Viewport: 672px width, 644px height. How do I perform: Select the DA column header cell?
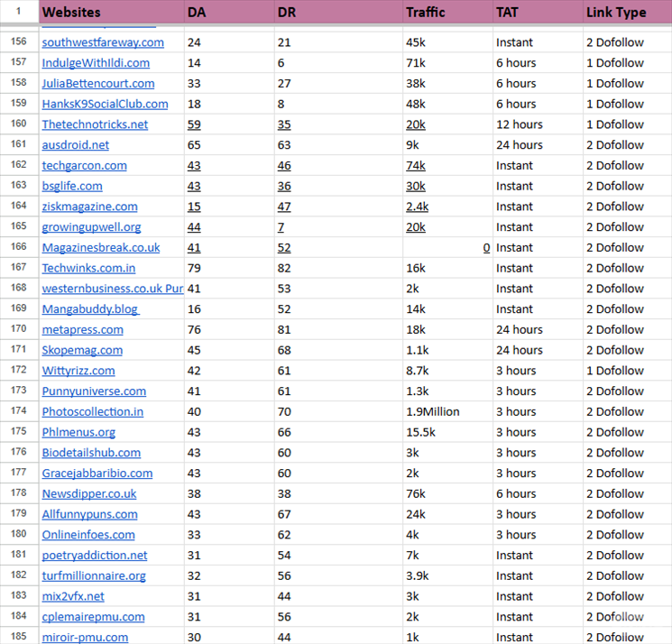229,12
